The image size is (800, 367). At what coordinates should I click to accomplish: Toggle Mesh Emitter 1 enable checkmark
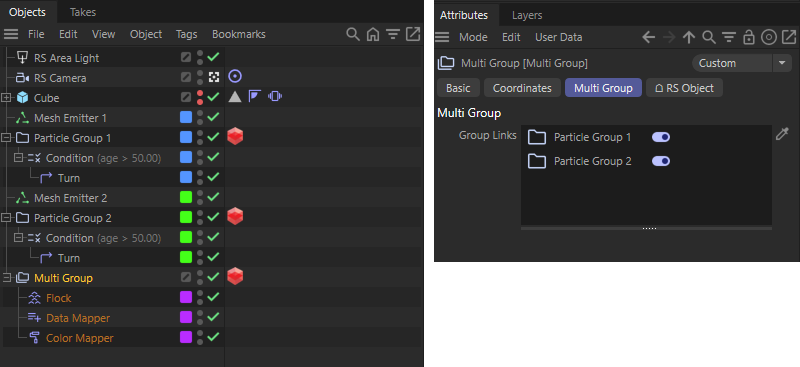click(213, 117)
